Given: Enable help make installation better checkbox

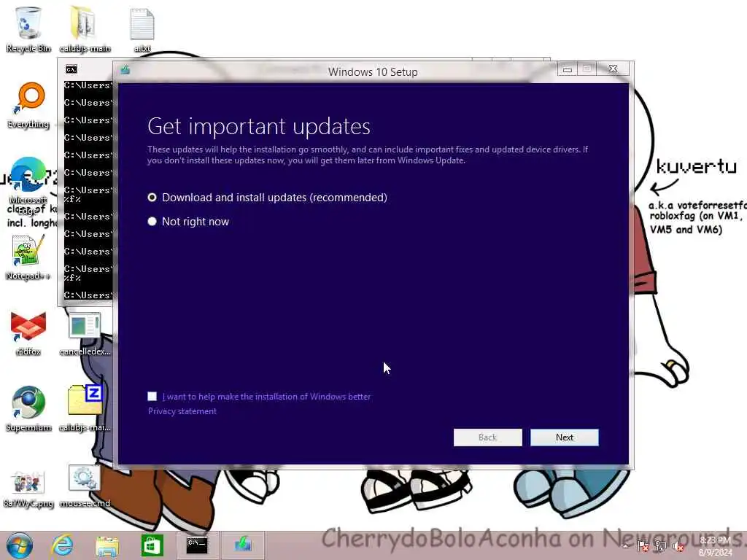Looking at the screenshot, I should pos(152,396).
